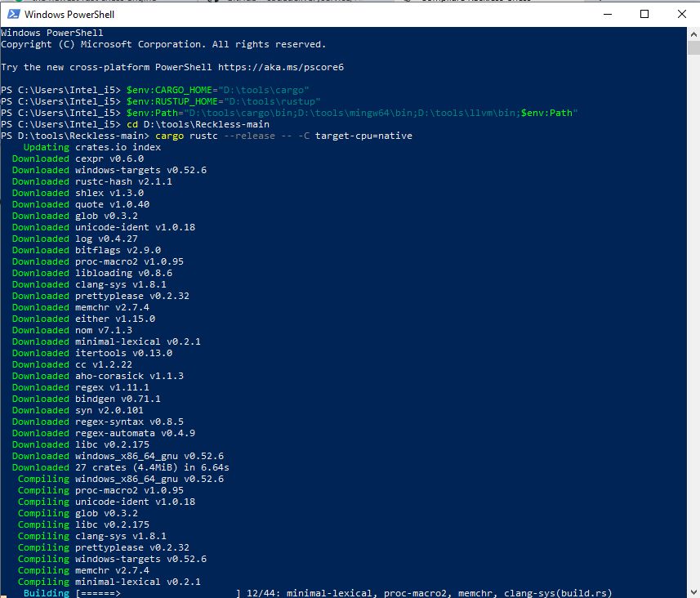Screen dimensions: 700x598
Task: Click 'Compiling libc v0.2.175' line
Action: pos(83,524)
